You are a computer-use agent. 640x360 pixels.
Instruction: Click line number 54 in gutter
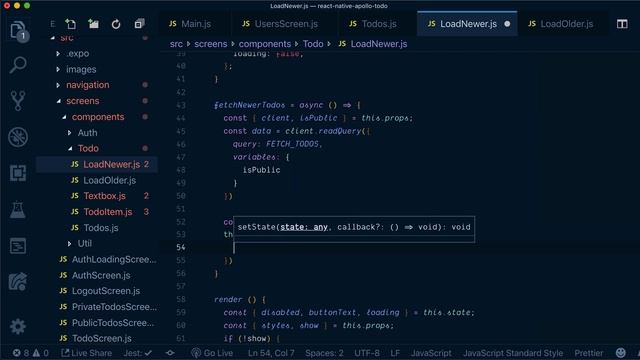pos(181,247)
